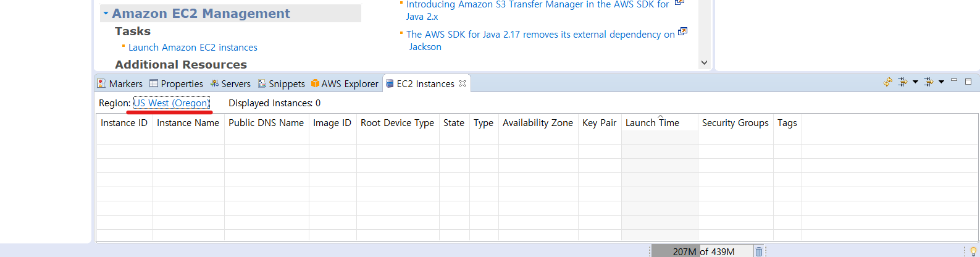Show the Markers tab

(x=120, y=83)
